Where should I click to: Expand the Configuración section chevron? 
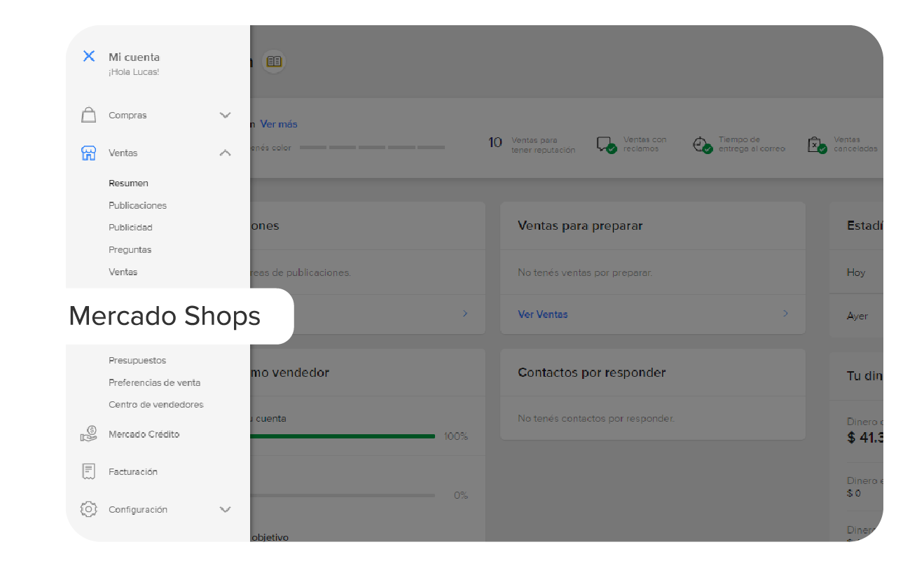pos(225,509)
